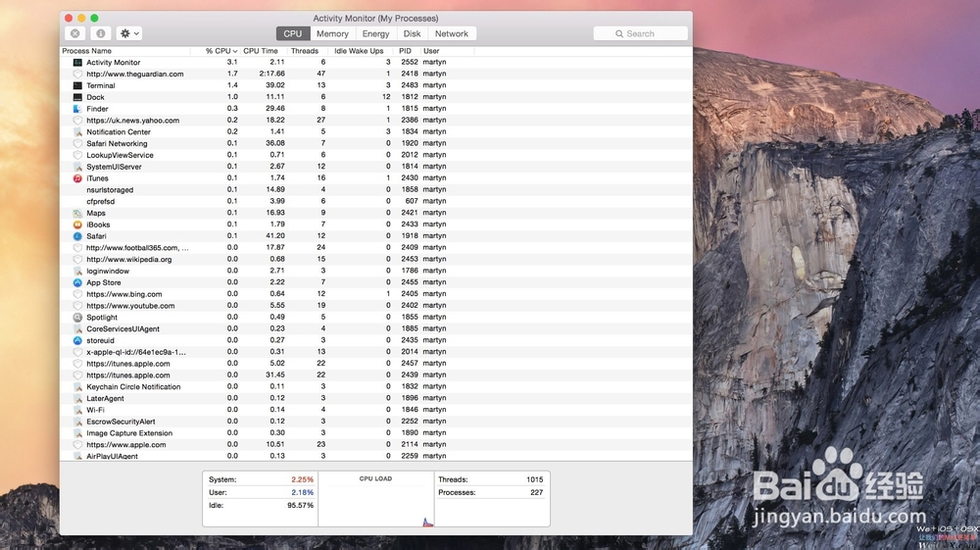The height and width of the screenshot is (550, 980).
Task: Click the CPU LOAD graph
Action: (375, 499)
